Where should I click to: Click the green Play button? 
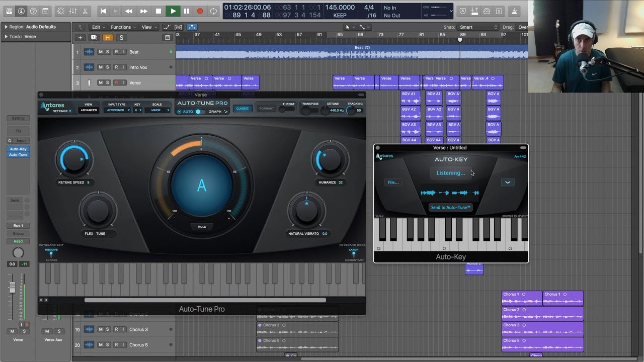(x=173, y=11)
